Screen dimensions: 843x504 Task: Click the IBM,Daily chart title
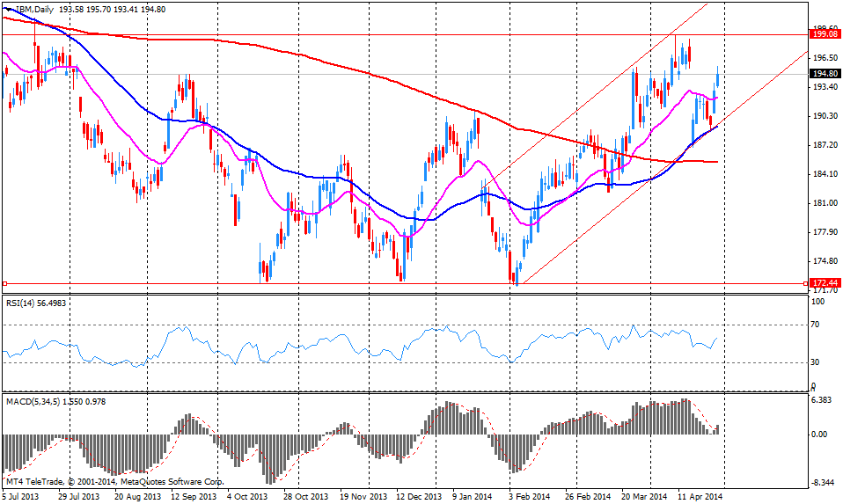point(36,8)
